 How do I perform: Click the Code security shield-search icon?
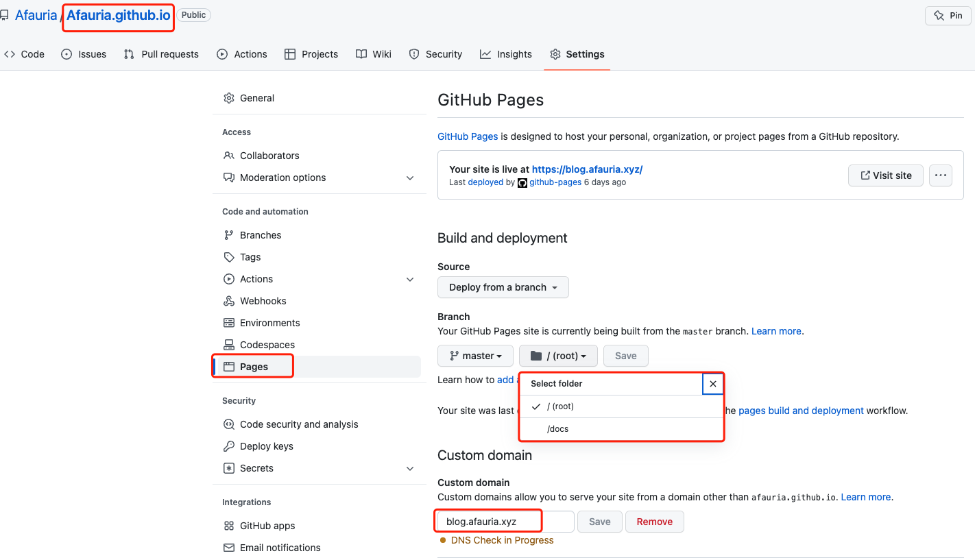tap(229, 424)
